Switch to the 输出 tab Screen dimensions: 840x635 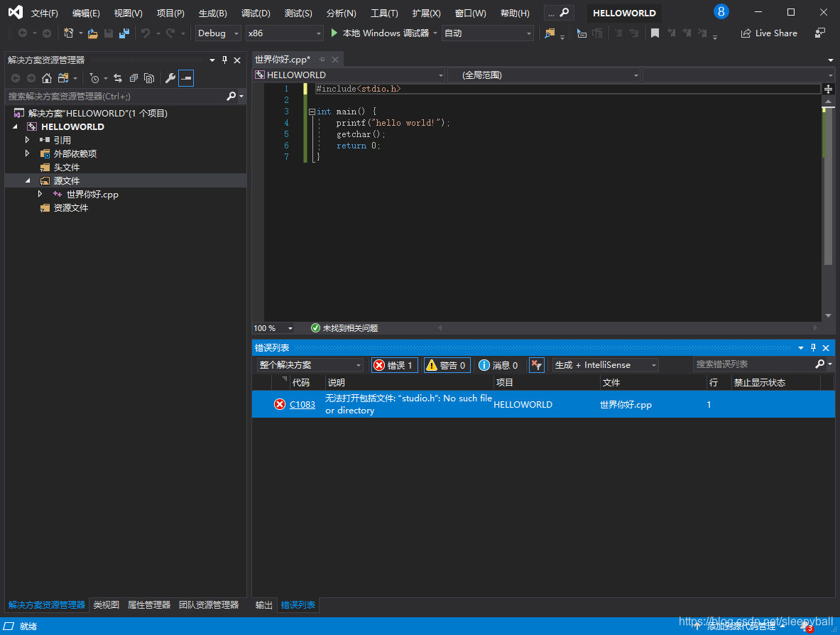click(x=264, y=605)
